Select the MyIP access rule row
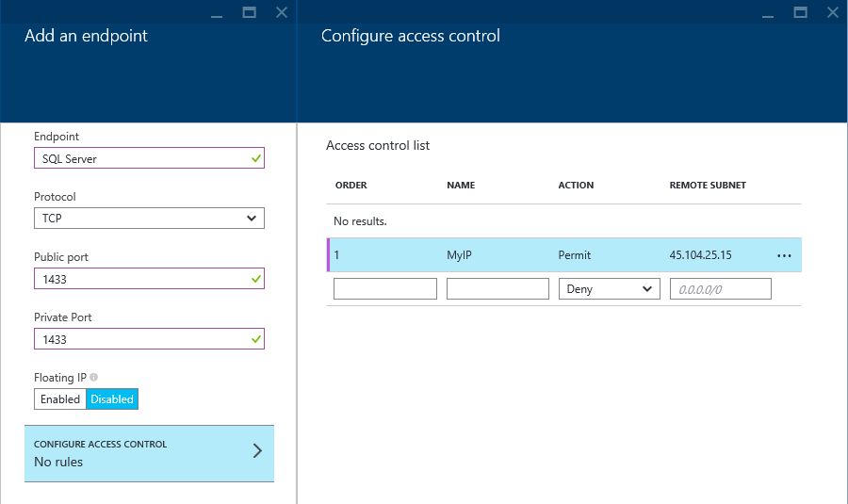The width and height of the screenshot is (848, 504). [x=564, y=254]
